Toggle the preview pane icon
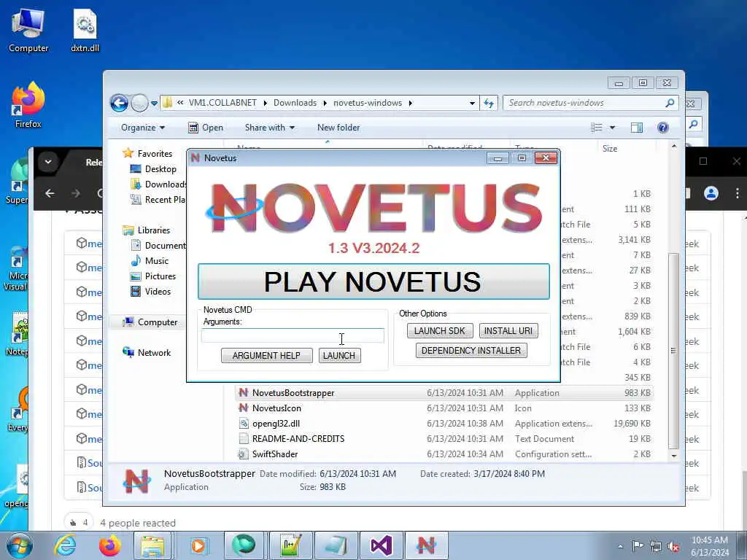The image size is (747, 560). (636, 127)
